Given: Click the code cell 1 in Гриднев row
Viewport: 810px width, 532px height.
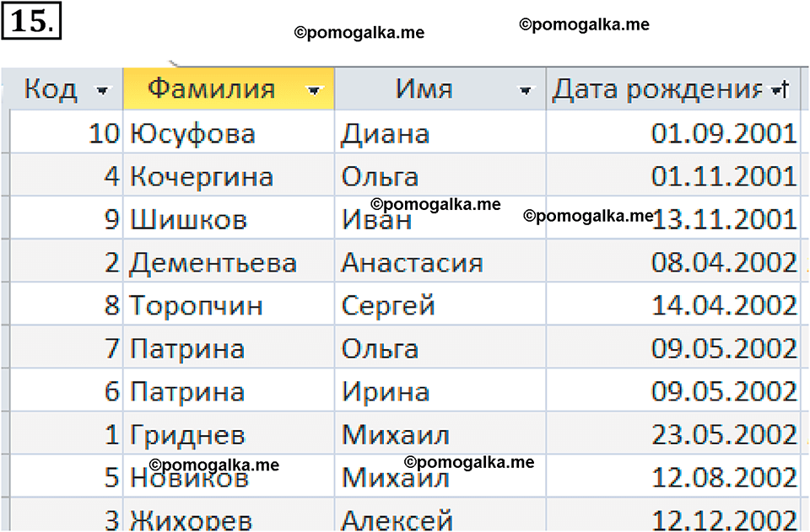Looking at the screenshot, I should [66, 433].
